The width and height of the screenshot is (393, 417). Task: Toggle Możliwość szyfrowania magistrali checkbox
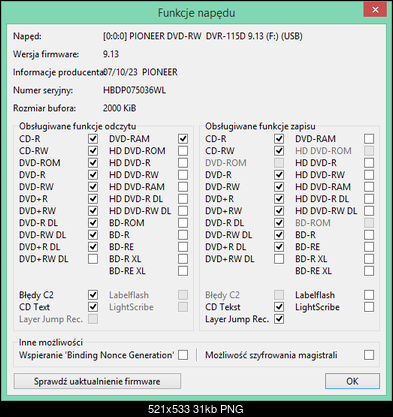point(369,355)
